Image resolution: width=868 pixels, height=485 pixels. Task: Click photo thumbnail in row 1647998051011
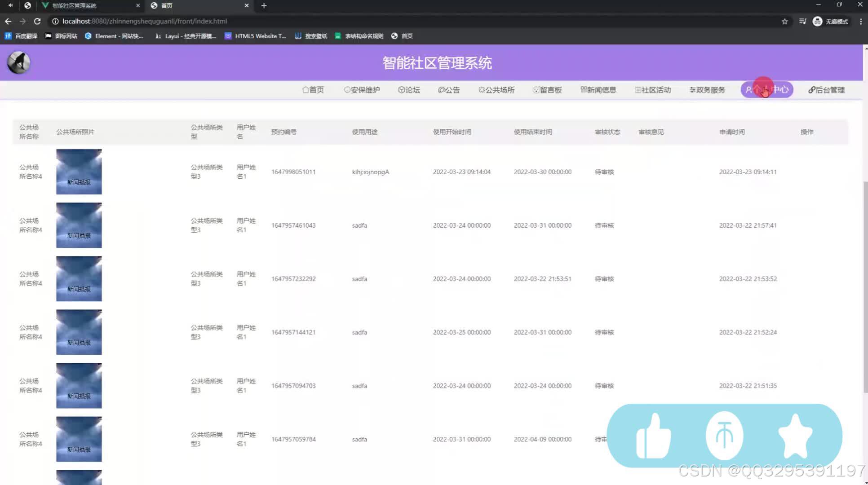[x=79, y=172]
